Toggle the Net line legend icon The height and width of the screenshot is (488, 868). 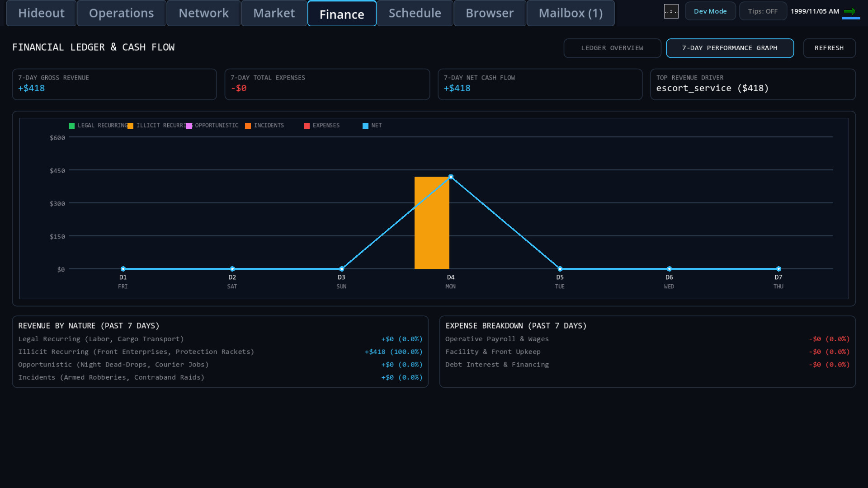point(365,126)
